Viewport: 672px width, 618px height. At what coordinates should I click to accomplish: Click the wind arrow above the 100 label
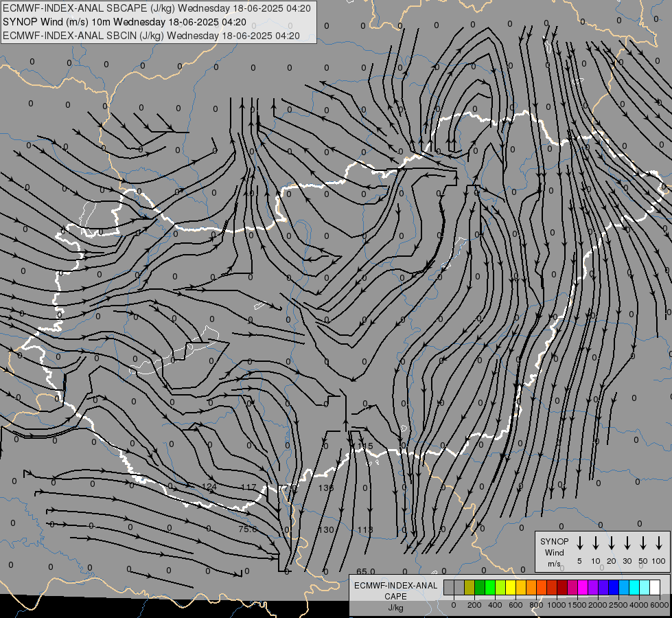(659, 543)
